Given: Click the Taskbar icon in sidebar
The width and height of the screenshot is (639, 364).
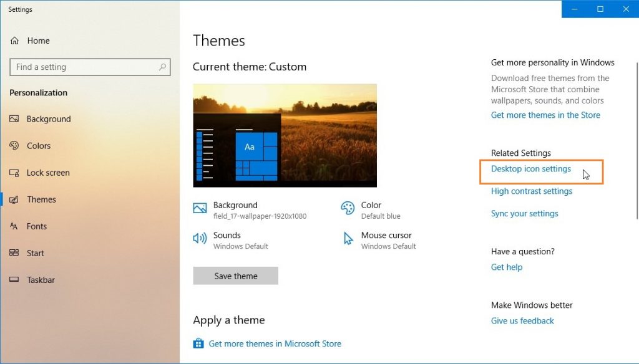Looking at the screenshot, I should tap(14, 280).
